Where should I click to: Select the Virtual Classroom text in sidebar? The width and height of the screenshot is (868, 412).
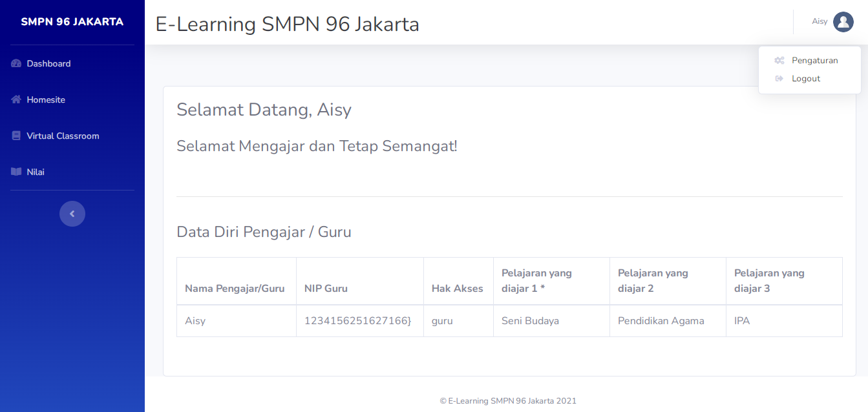63,136
